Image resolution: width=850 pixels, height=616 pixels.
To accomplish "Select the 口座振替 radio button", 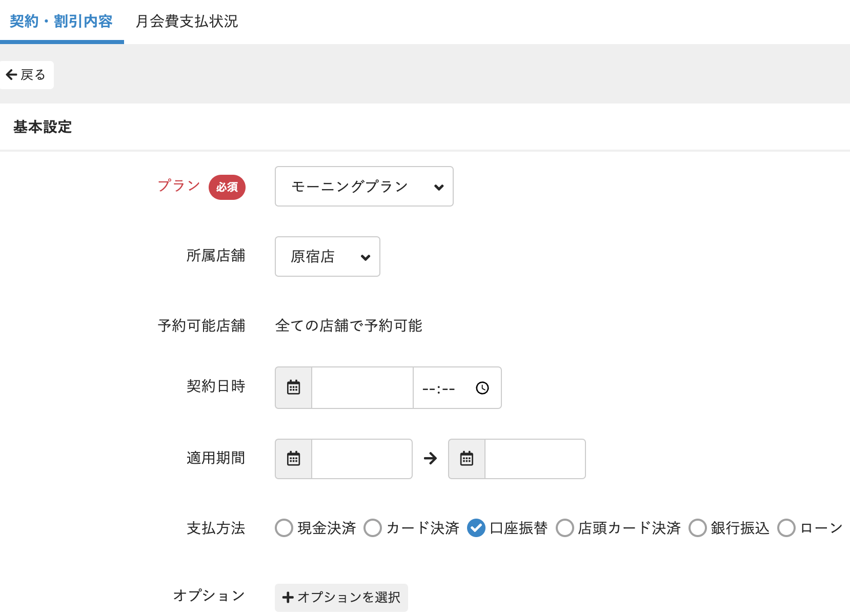I will point(476,528).
